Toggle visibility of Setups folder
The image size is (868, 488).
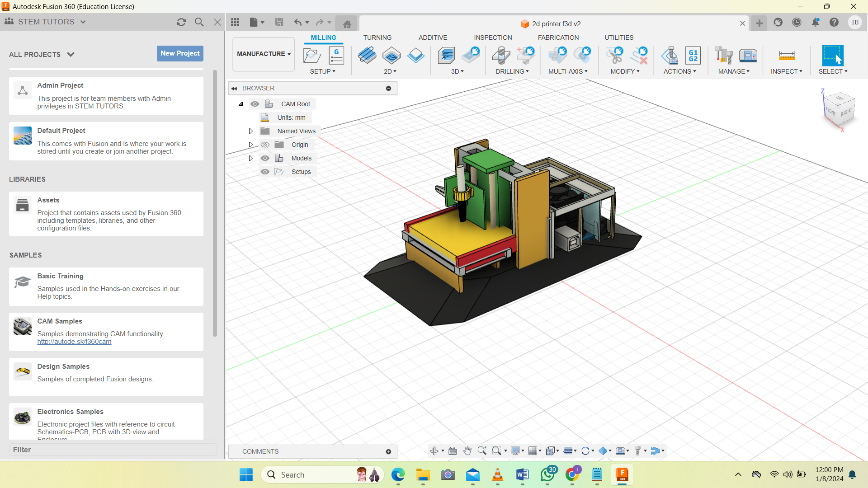point(264,172)
